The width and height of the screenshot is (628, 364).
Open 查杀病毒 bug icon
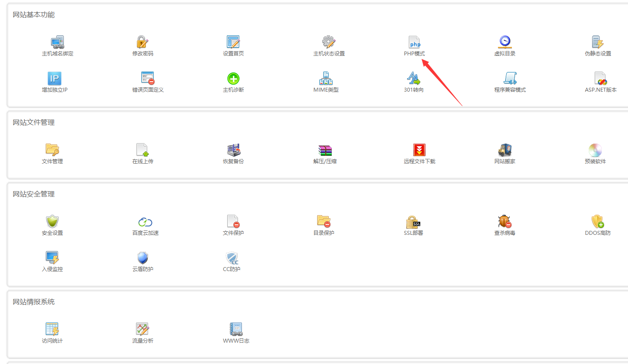point(504,222)
